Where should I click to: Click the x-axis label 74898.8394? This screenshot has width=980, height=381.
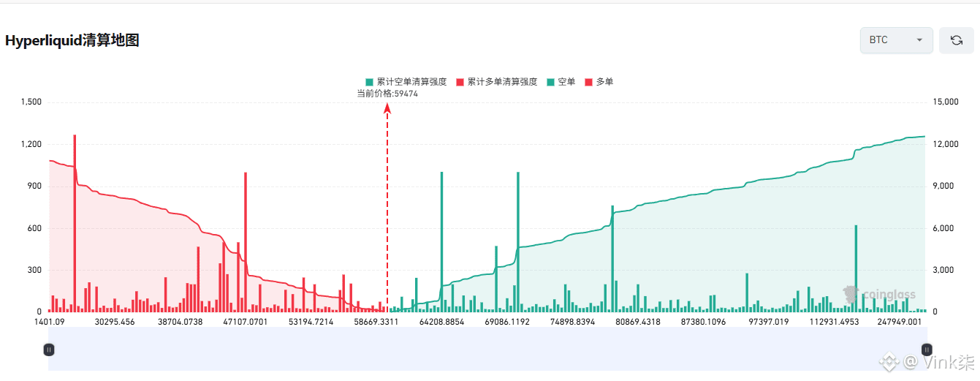[572, 321]
